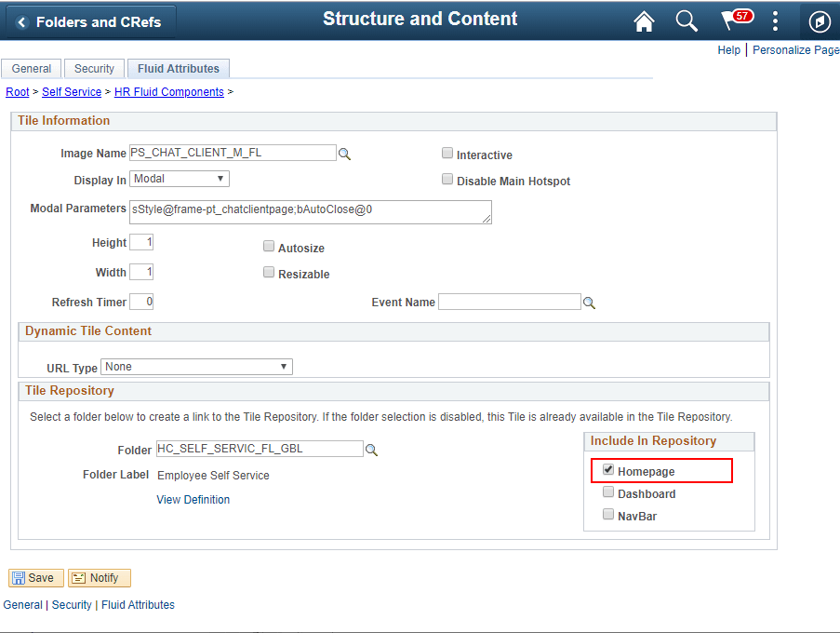
Task: Click into the Modal Parameters text field
Action: 311,212
